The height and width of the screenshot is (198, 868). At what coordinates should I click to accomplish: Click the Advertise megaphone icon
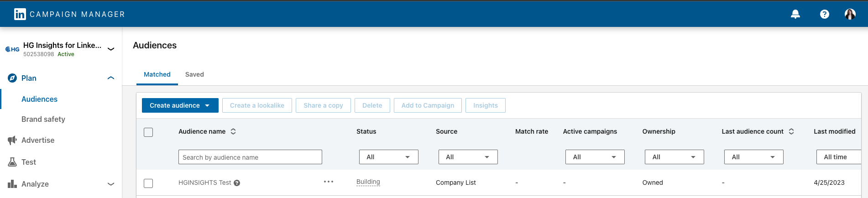click(12, 140)
